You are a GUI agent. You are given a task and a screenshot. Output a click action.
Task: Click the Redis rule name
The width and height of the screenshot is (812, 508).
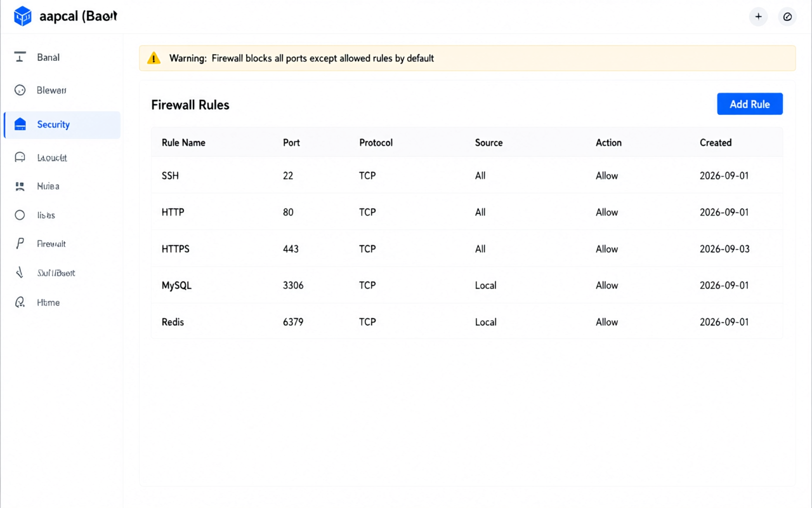pos(173,322)
